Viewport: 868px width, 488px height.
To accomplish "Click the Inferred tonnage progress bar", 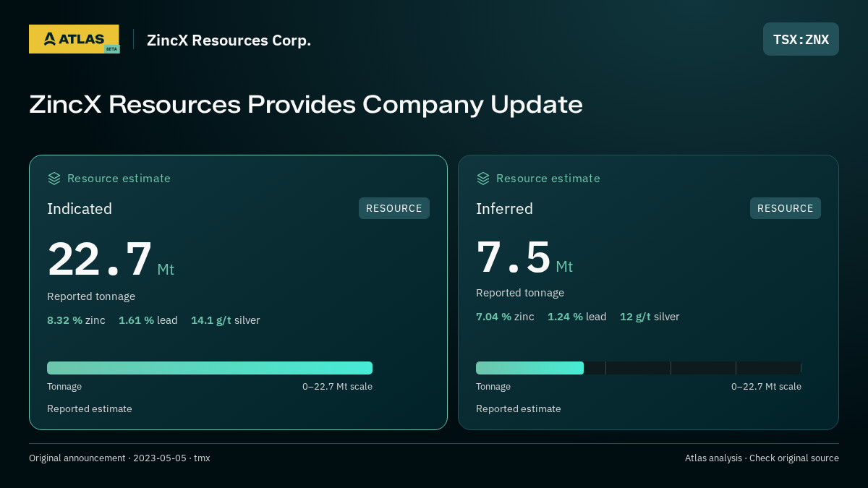I will [639, 368].
